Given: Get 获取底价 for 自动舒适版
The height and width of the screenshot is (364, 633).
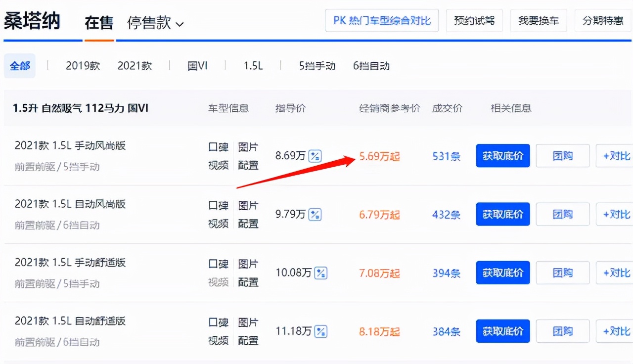Looking at the screenshot, I should [503, 331].
